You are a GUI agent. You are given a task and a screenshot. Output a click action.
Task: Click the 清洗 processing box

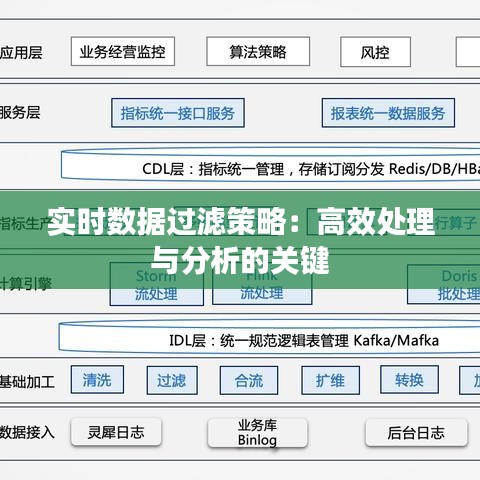[97, 380]
